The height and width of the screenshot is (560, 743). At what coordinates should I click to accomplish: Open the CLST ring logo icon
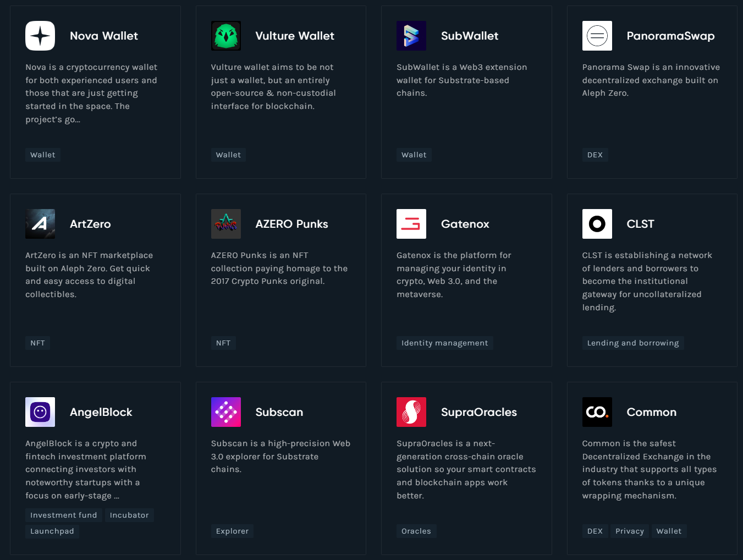[x=597, y=224]
